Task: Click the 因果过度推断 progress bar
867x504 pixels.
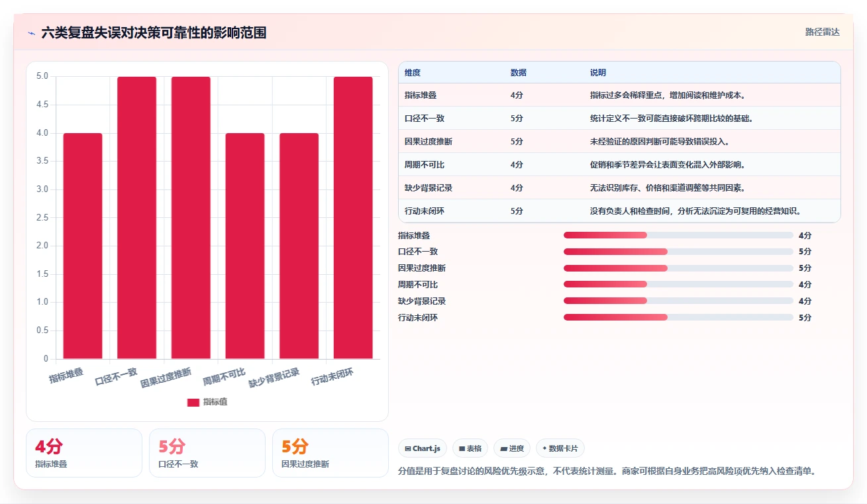Action: click(x=678, y=268)
